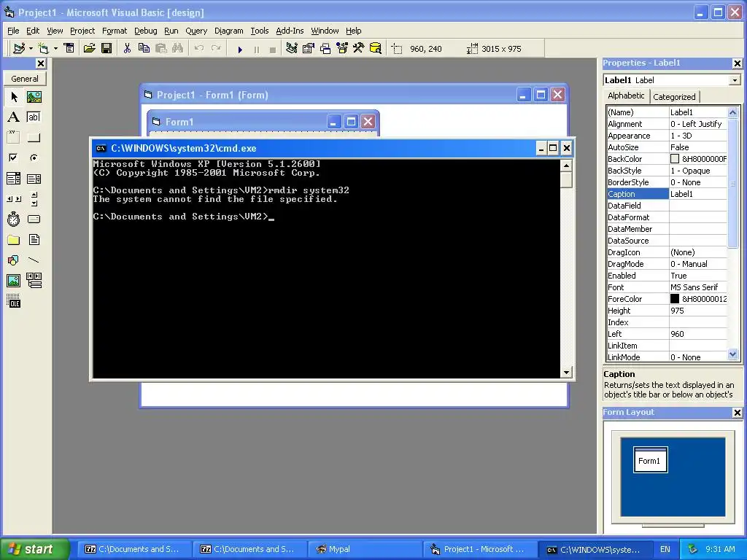Viewport: 747px width, 560px height.
Task: Select the VScrollBar control tool
Action: pyautogui.click(x=34, y=199)
